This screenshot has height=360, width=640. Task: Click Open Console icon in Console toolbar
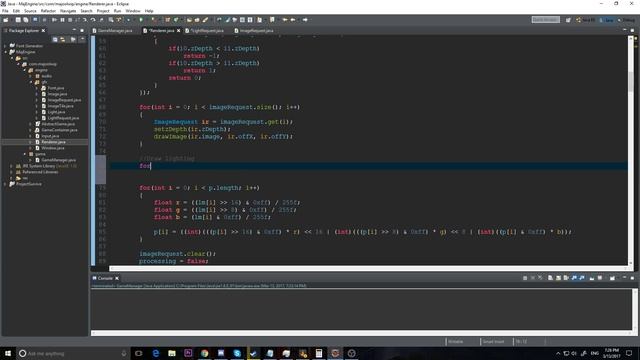click(x=612, y=278)
